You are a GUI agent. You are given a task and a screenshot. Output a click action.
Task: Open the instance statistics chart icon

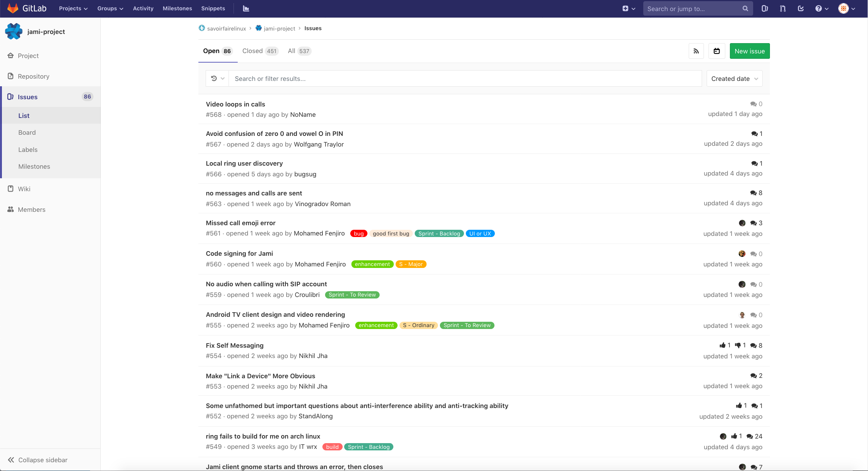point(246,8)
